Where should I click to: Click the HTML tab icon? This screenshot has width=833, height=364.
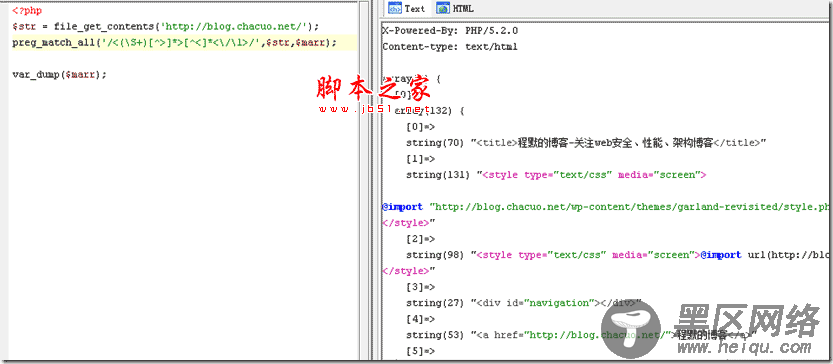443,9
